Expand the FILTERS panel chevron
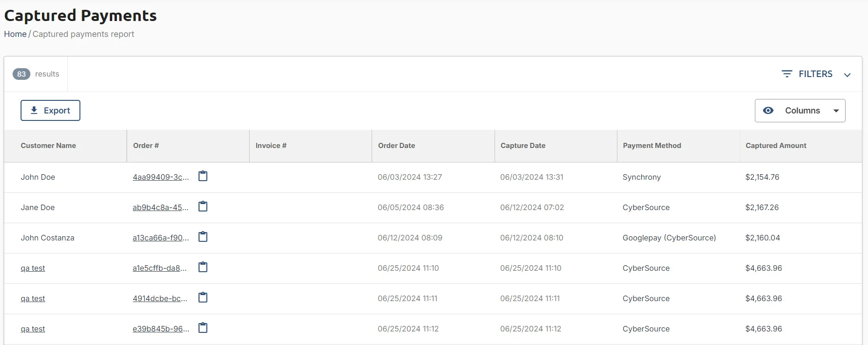868x345 pixels. coord(847,75)
